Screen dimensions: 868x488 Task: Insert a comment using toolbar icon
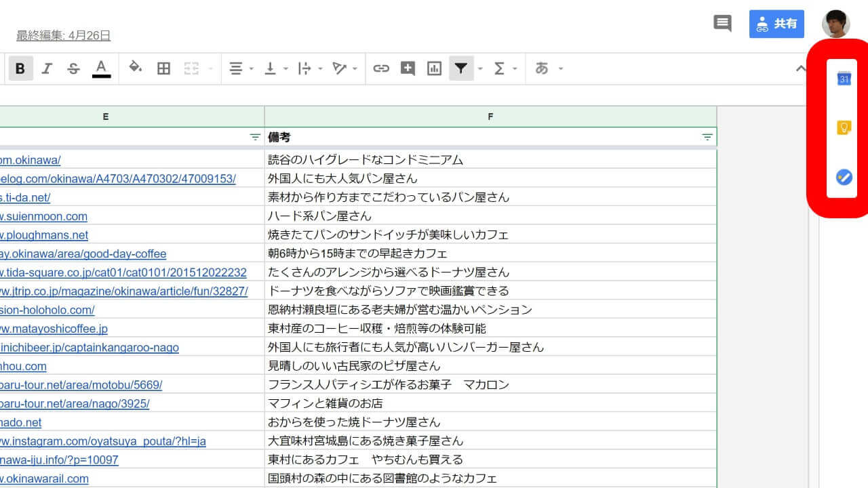(408, 68)
